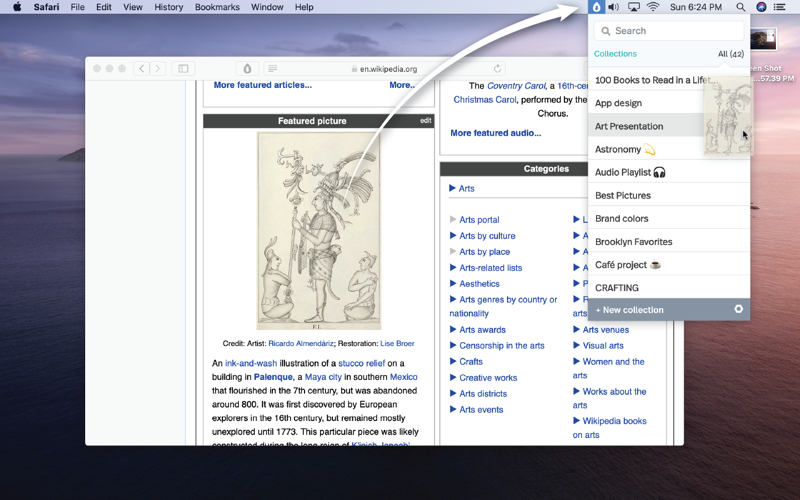Screen dimensions: 800x500
Task: Click the featured picture of Maya relief
Action: coord(318,231)
